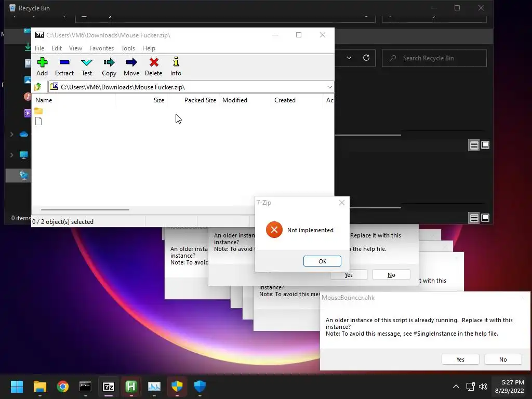Open the File menu in 7-Zip

39,48
